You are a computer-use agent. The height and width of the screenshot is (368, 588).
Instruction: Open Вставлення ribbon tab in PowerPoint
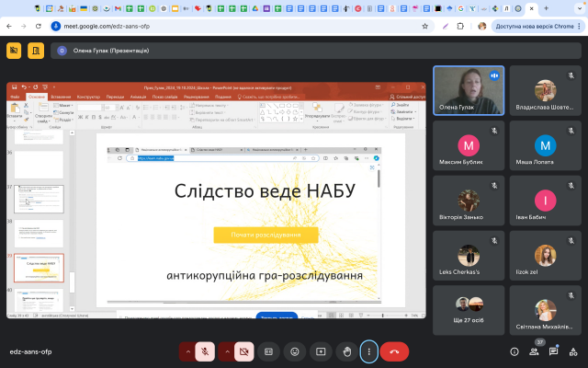pos(61,97)
